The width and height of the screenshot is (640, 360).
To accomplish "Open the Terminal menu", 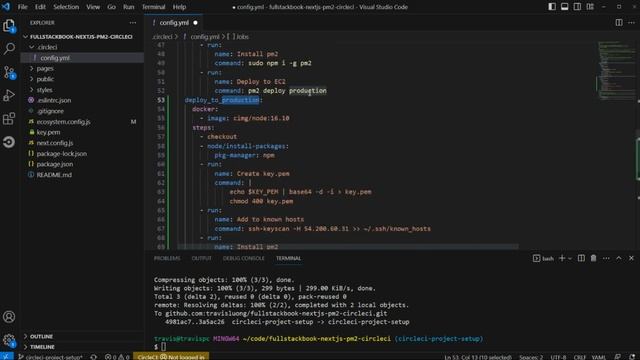I will pyautogui.click(x=153, y=7).
